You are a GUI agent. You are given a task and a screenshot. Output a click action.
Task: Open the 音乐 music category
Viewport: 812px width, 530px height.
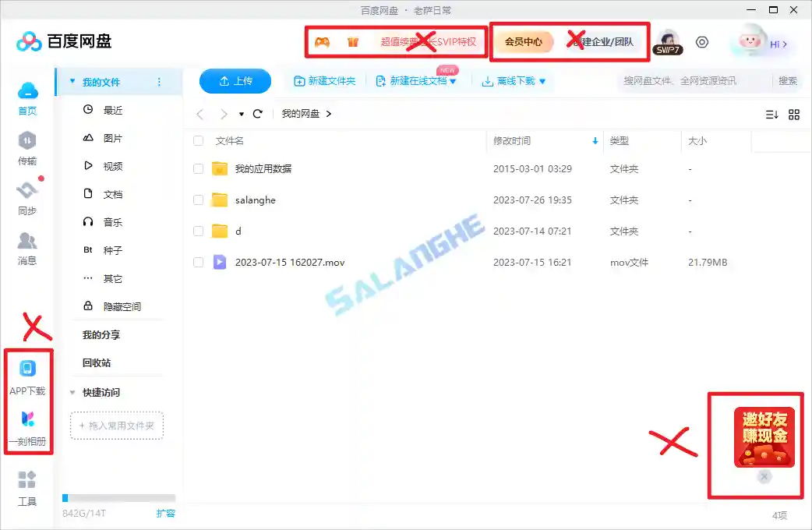click(113, 221)
